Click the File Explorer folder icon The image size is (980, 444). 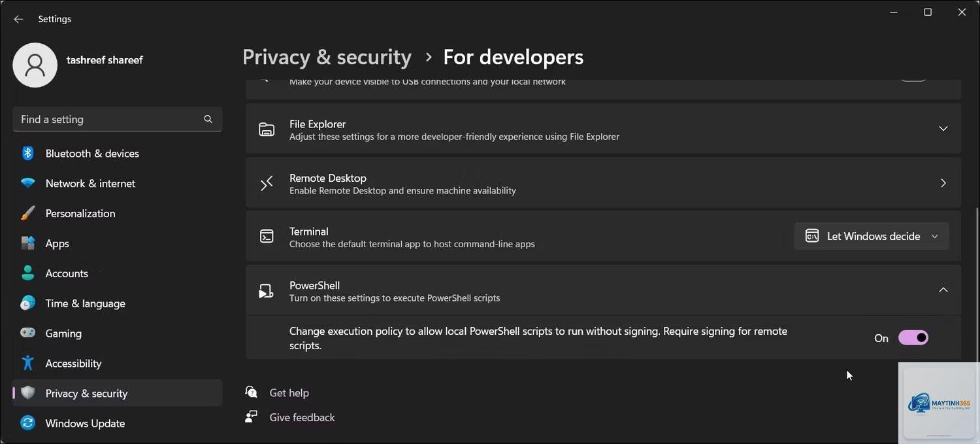267,129
